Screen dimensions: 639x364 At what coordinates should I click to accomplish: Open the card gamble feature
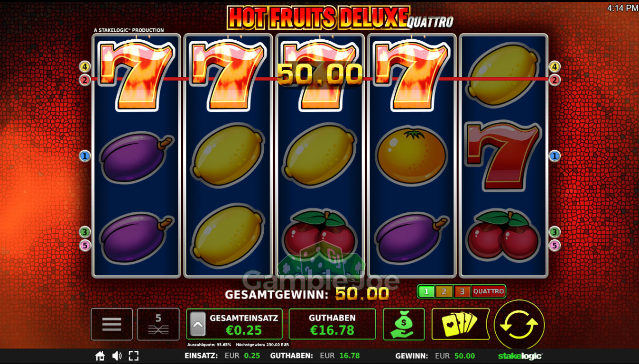(460, 324)
